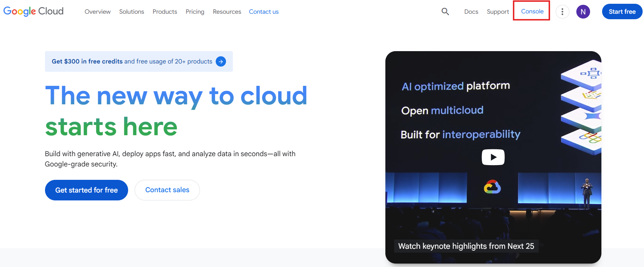Expand the Solutions menu

point(132,12)
